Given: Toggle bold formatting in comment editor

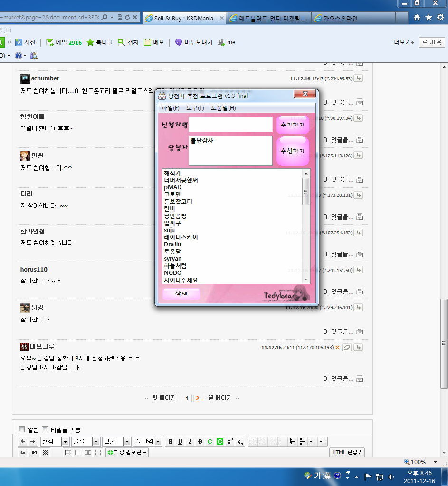Looking at the screenshot, I should coord(170,441).
